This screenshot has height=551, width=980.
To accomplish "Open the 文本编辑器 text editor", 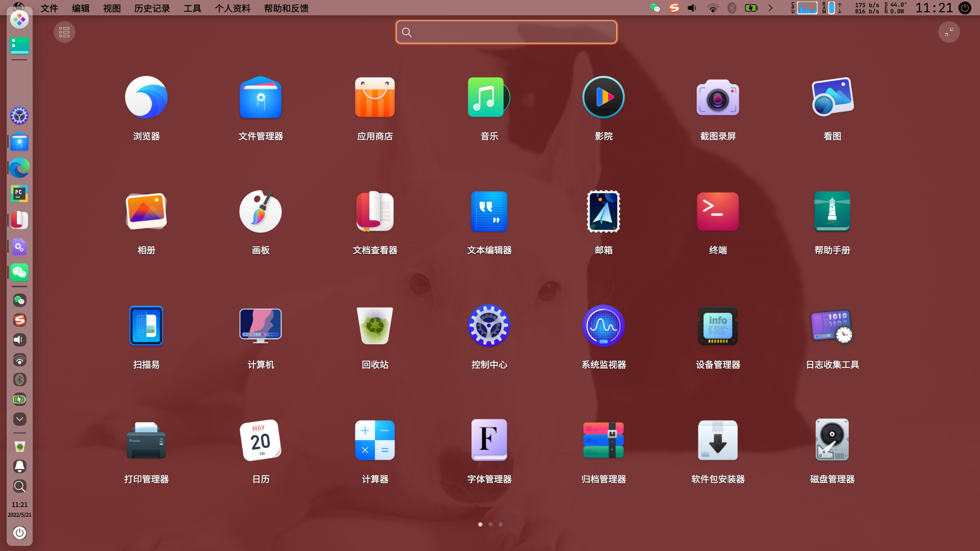I will (489, 212).
